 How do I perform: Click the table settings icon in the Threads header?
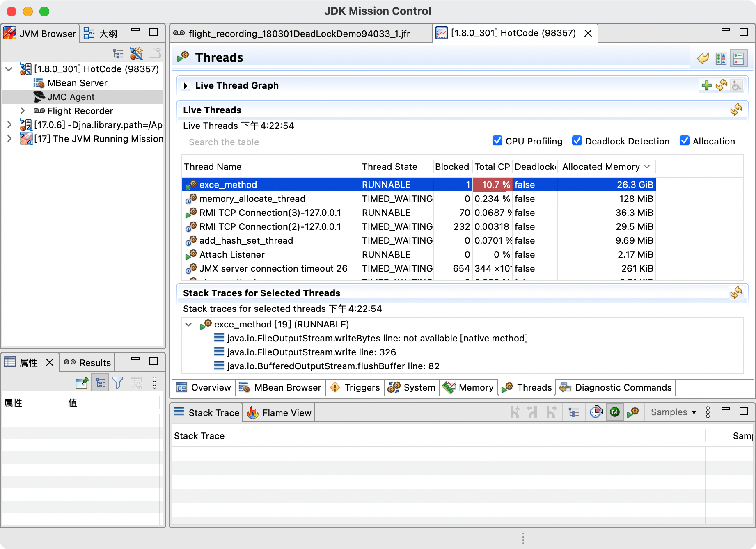721,58
